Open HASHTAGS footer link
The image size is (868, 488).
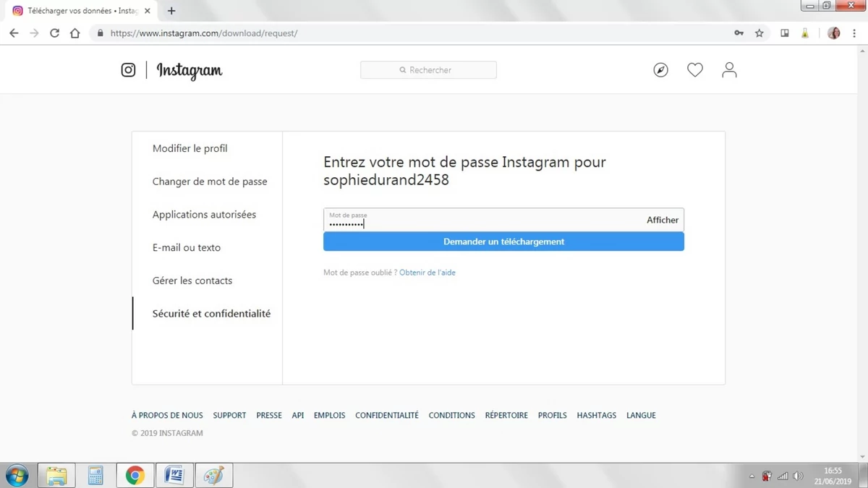pyautogui.click(x=597, y=415)
